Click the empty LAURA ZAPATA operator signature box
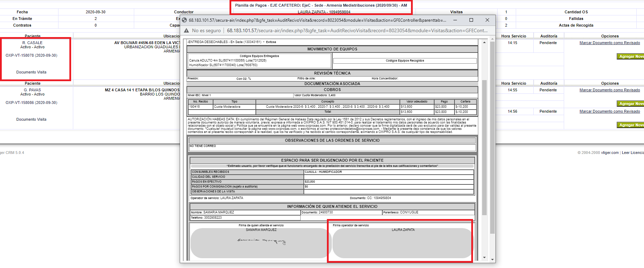 tap(403, 243)
